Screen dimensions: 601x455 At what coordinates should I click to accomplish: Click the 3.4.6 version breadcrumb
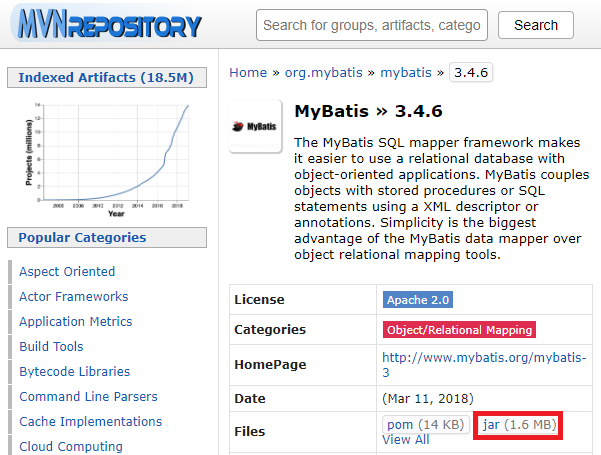click(471, 72)
